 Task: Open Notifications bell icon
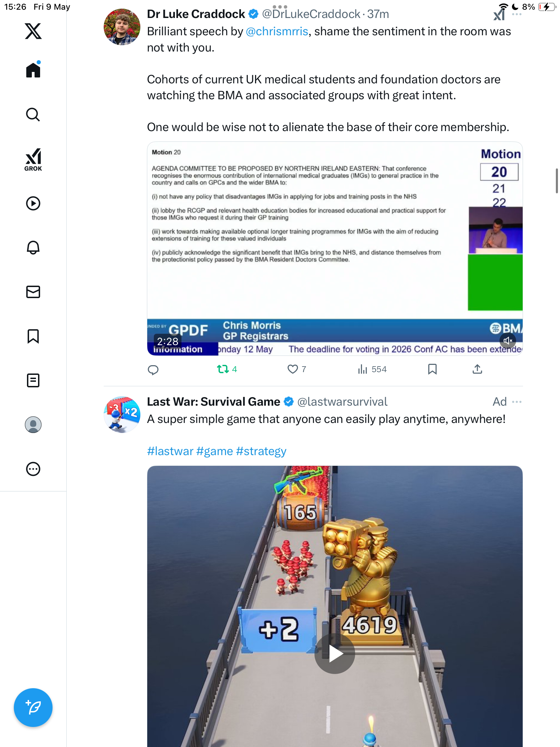[33, 247]
